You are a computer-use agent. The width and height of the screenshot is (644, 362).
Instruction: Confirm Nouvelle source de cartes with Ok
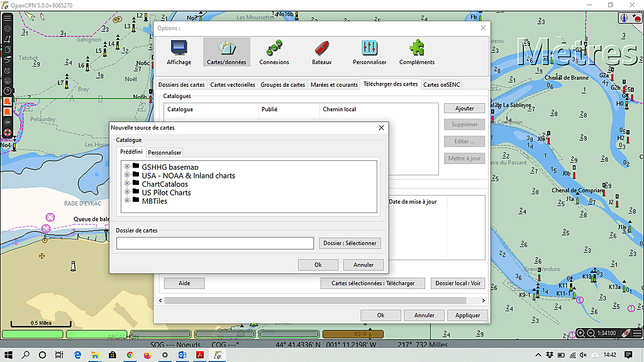(x=318, y=265)
